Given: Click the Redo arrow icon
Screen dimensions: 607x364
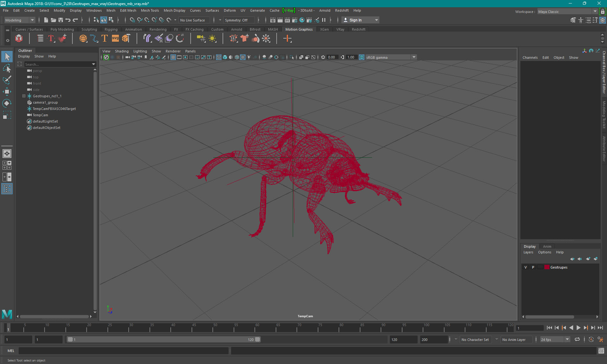Looking at the screenshot, I should pos(75,20).
